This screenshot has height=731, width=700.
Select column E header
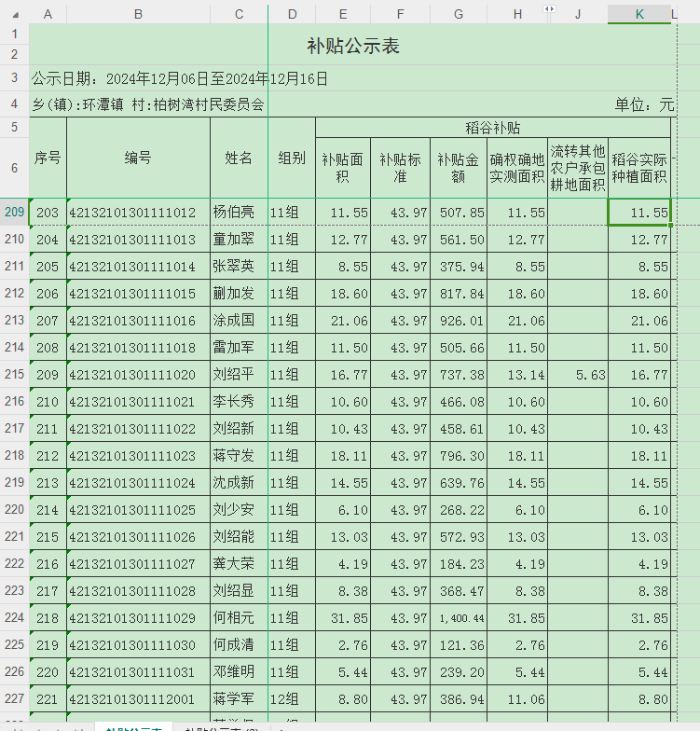pyautogui.click(x=343, y=15)
